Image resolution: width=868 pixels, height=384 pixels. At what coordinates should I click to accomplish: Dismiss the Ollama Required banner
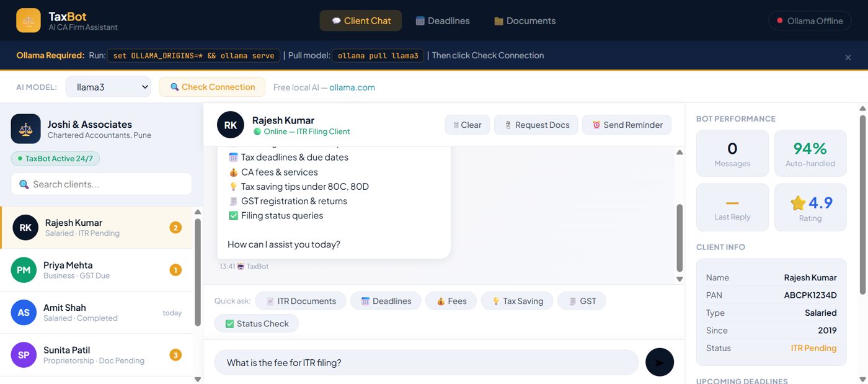(848, 57)
